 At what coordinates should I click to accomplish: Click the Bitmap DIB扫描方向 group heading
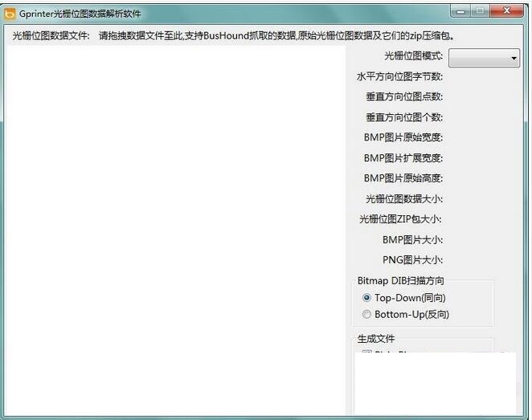pyautogui.click(x=400, y=281)
